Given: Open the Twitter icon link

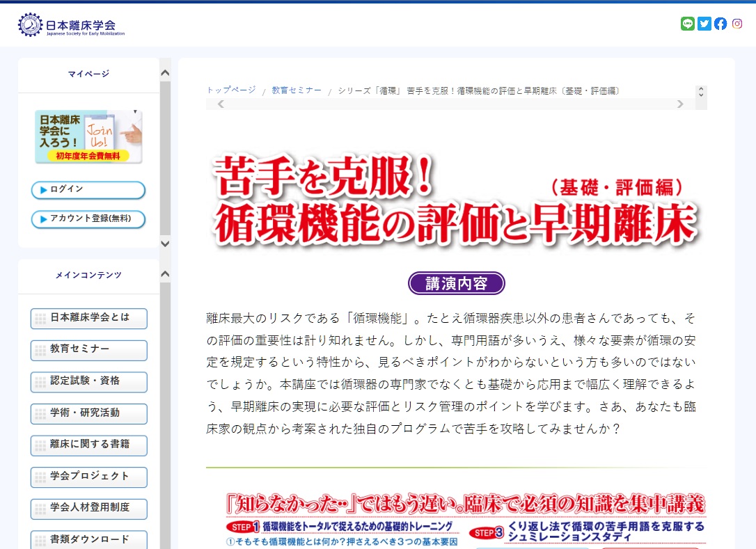Looking at the screenshot, I should 704,24.
